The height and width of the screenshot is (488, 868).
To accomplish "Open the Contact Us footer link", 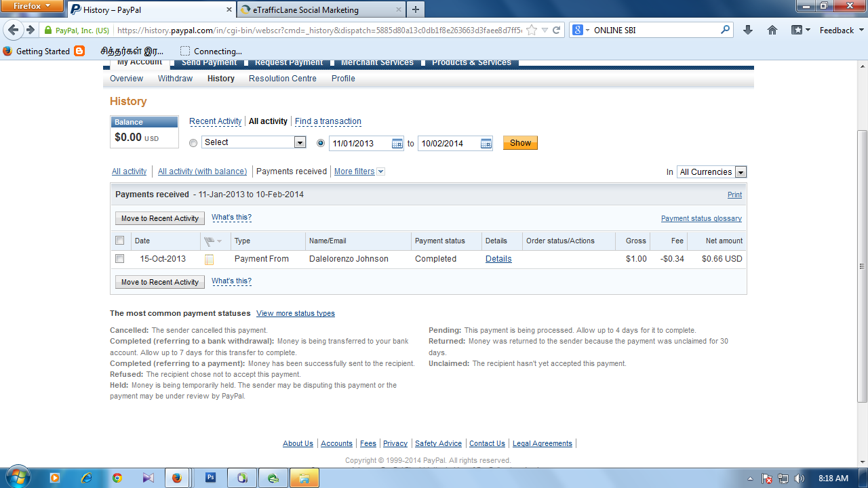I will coord(487,443).
